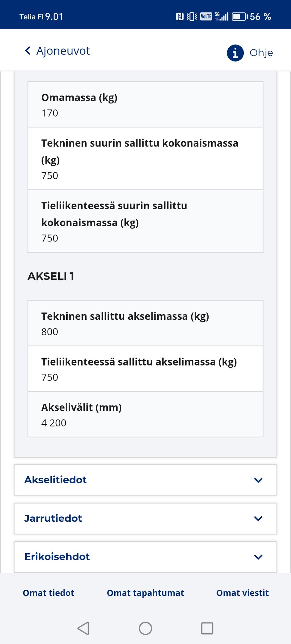Tap the Ohje info icon
The width and height of the screenshot is (291, 644).
(x=235, y=53)
